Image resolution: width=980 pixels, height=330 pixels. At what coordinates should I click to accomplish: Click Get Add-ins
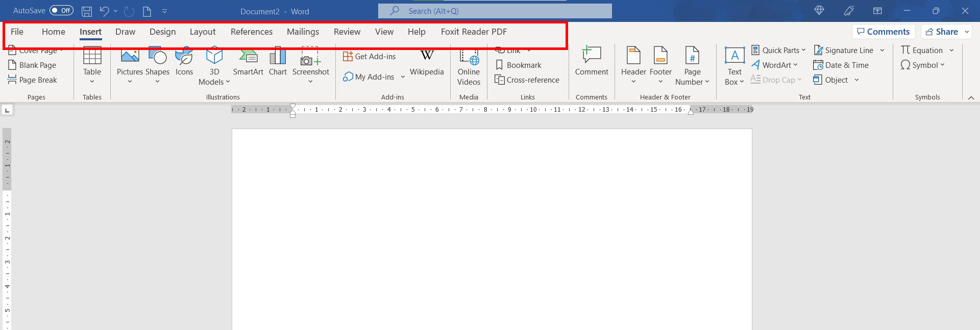(370, 56)
